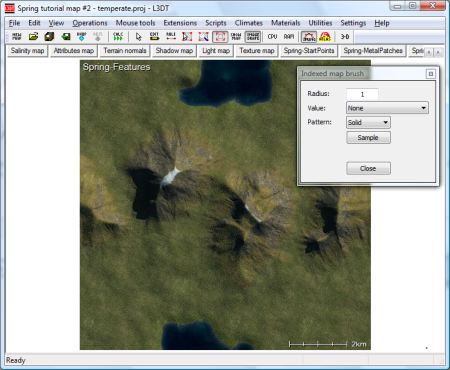Open the Mouse tools menu
The image size is (450, 370).
coord(135,23)
